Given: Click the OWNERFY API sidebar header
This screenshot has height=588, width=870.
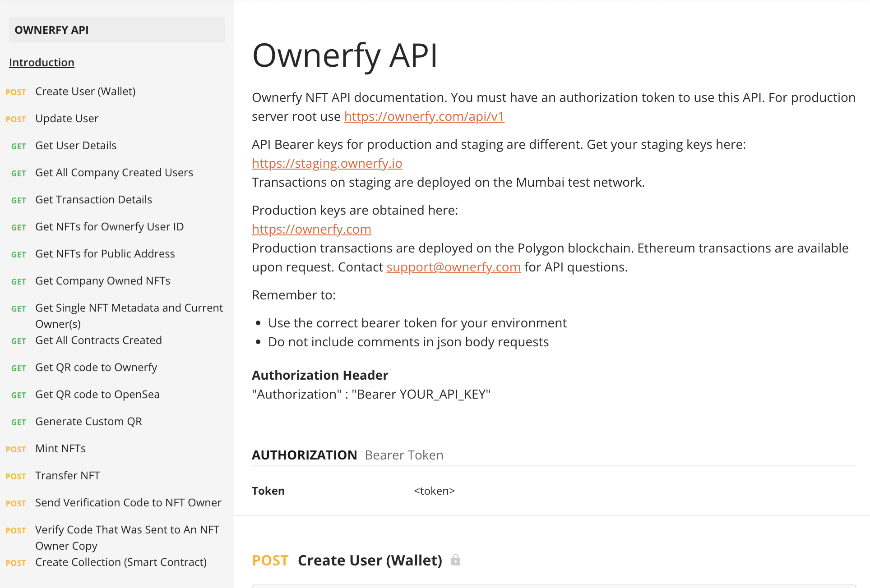Looking at the screenshot, I should coord(117,30).
